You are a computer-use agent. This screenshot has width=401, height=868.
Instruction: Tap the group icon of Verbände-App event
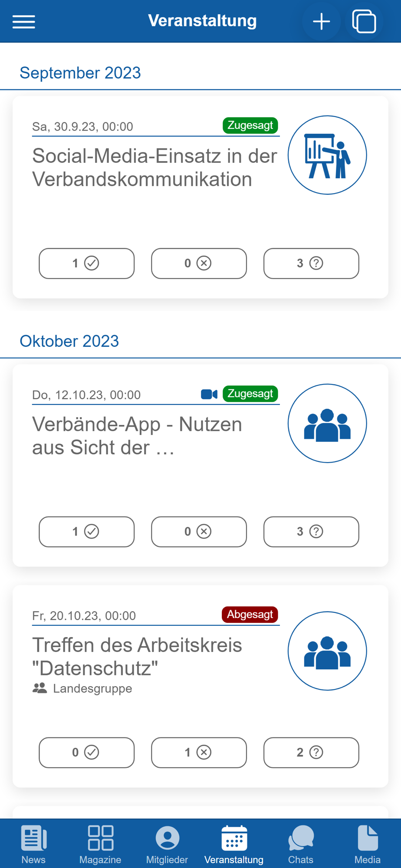coord(327,423)
